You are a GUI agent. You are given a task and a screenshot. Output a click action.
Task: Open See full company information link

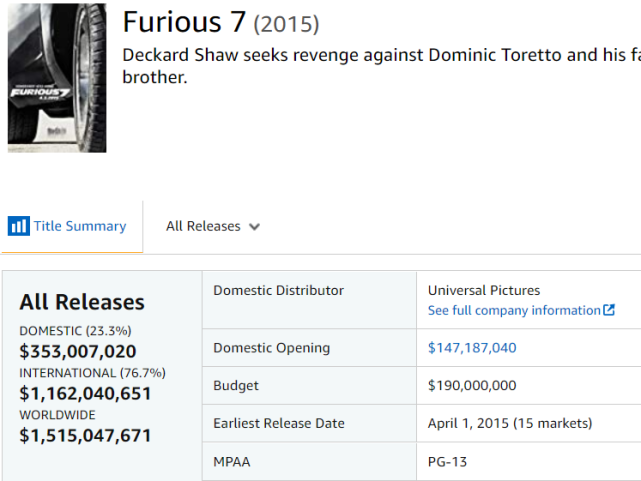click(x=514, y=310)
